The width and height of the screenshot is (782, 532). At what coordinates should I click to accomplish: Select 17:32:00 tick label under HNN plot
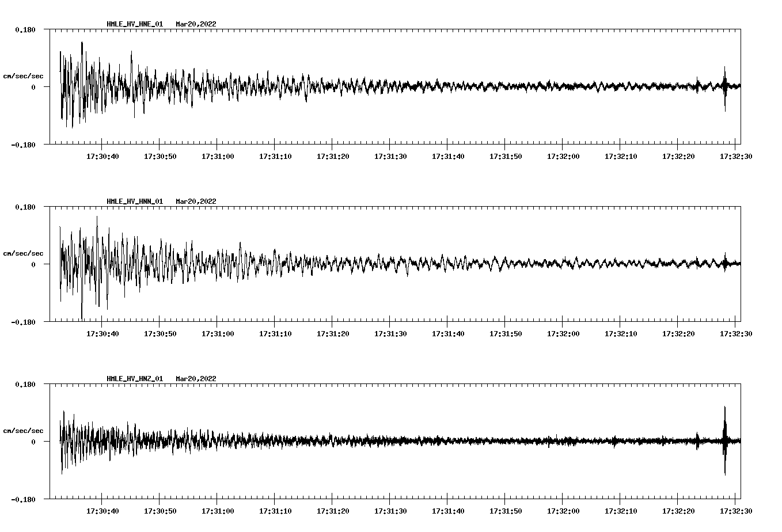563,333
